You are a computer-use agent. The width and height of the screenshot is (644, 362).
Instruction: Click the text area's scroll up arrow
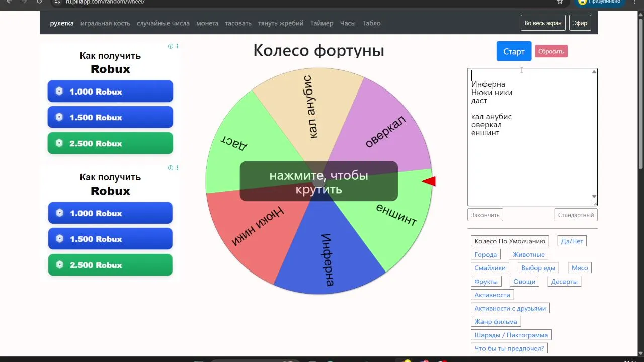[594, 72]
